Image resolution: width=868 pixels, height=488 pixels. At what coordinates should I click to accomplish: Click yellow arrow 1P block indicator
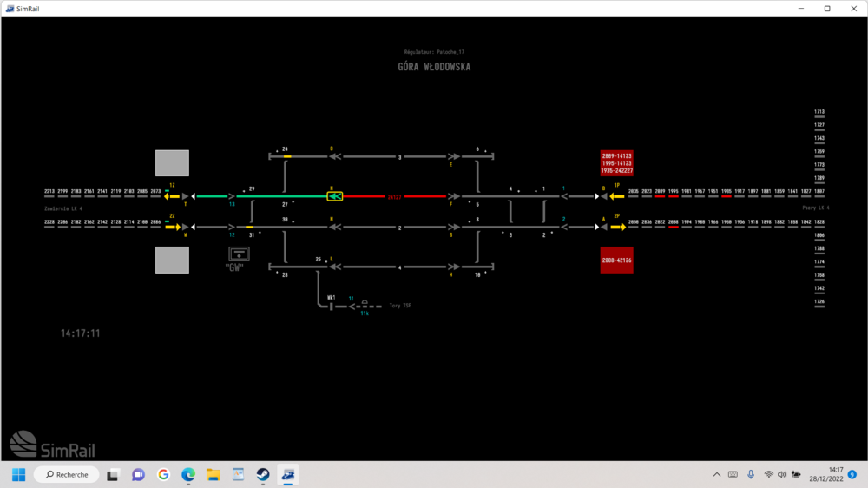pyautogui.click(x=617, y=196)
